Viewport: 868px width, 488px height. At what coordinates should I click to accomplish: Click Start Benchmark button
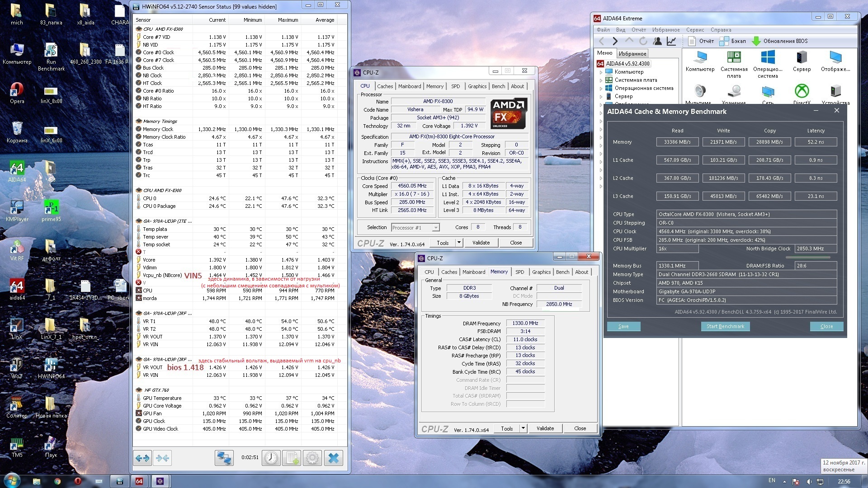[725, 326]
